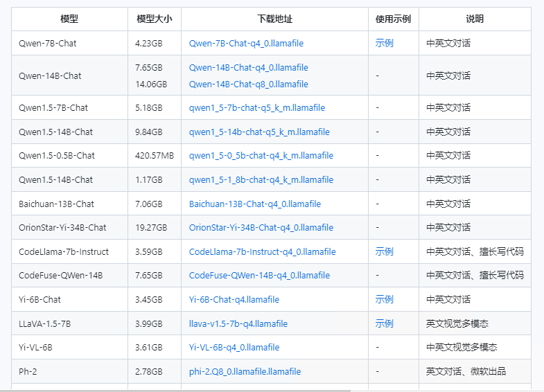This screenshot has width=544, height=392.
Task: Download qwen1_5-7b-chat-q5_k_m.llamafile
Action: point(256,108)
